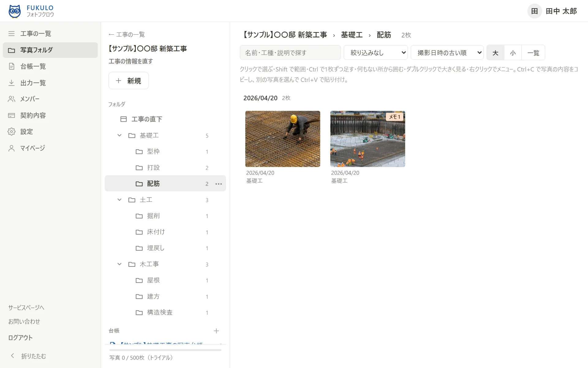Switch thumbnails to 小 size

click(x=513, y=53)
